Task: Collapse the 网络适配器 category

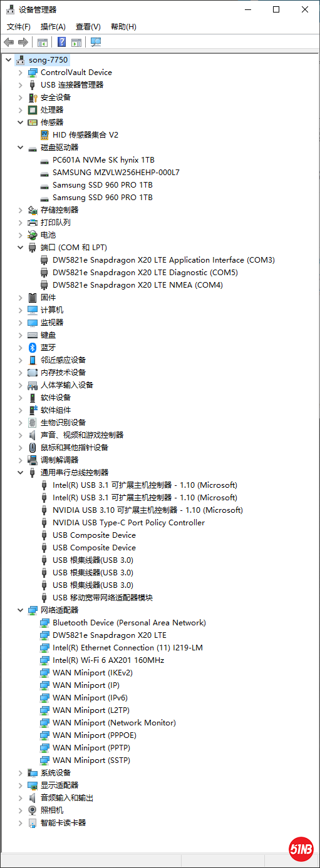Action: coord(20,610)
